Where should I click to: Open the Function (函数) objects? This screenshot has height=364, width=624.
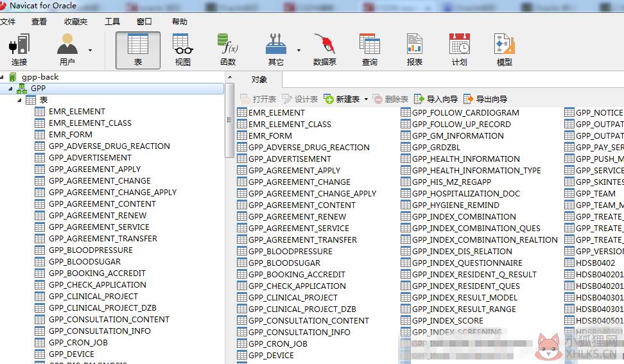point(228,50)
